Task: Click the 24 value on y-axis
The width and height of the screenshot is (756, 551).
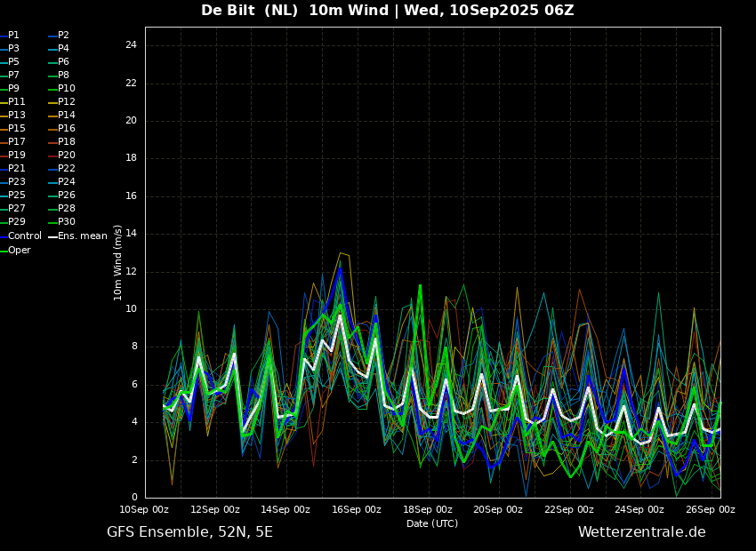Action: (131, 45)
